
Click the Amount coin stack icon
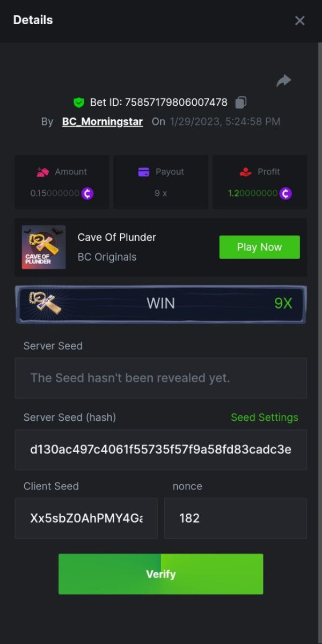43,172
